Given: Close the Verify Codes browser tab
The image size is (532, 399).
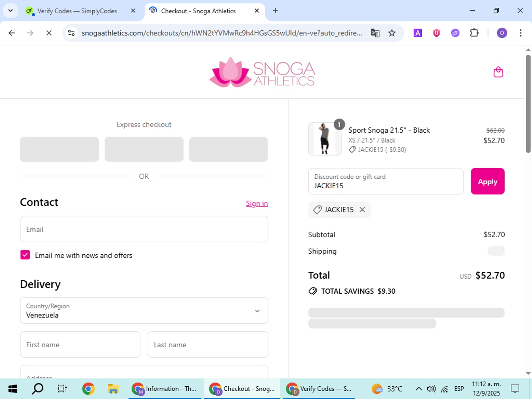Looking at the screenshot, I should (133, 11).
